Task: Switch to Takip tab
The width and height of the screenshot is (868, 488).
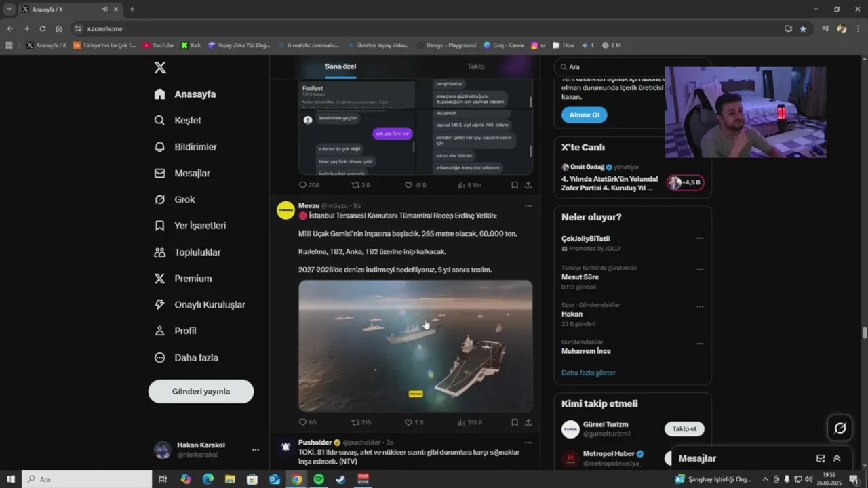Action: (475, 66)
